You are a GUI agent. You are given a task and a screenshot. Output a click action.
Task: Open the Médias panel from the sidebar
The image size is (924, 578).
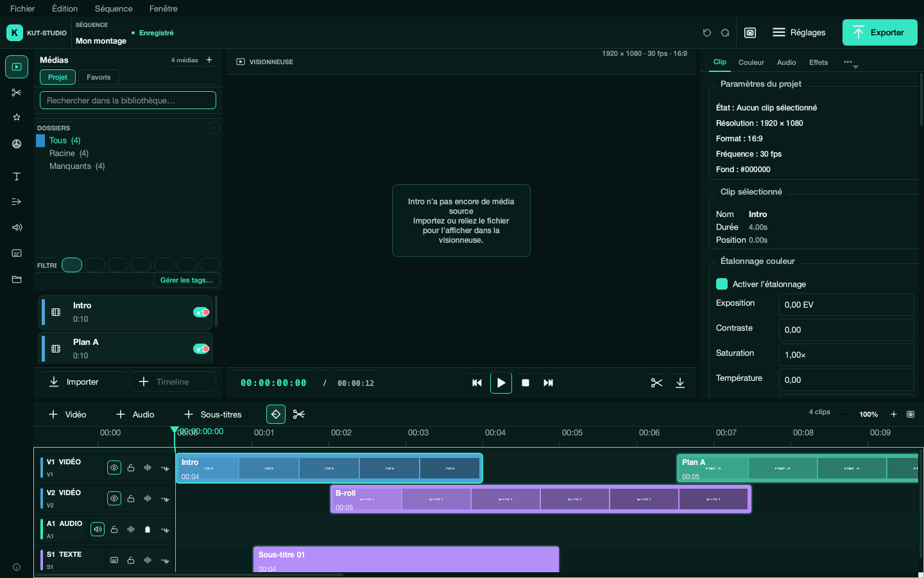coord(17,67)
